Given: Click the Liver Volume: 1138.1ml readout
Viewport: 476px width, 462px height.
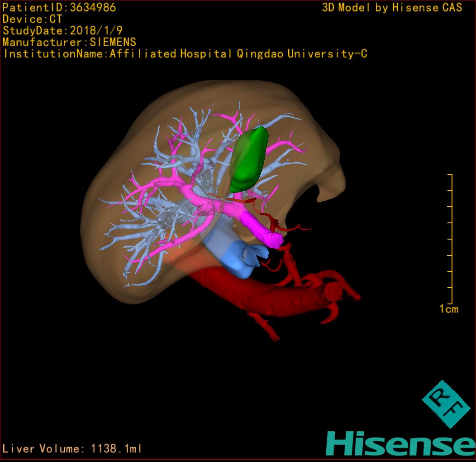Looking at the screenshot, I should pos(72,449).
